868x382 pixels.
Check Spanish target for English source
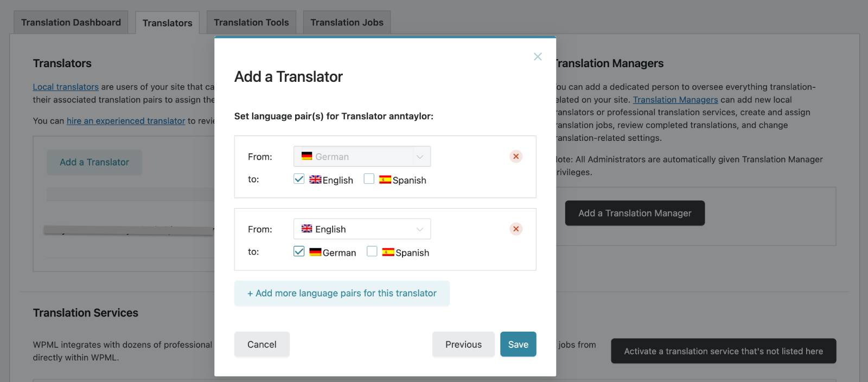tap(372, 251)
